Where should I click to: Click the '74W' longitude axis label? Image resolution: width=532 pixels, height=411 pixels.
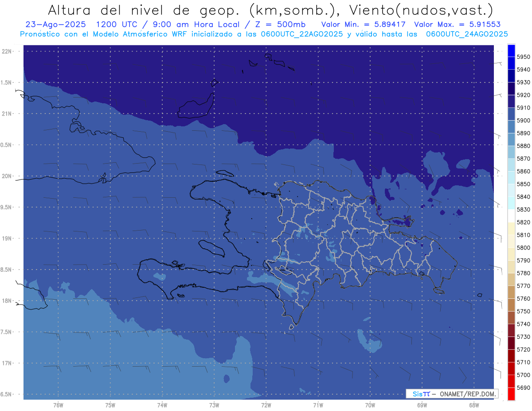click(x=162, y=405)
